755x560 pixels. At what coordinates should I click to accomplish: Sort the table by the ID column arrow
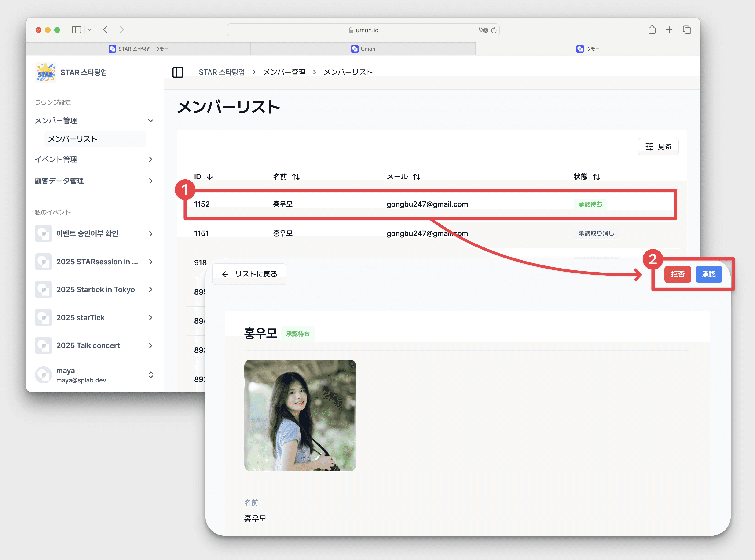[x=210, y=177]
